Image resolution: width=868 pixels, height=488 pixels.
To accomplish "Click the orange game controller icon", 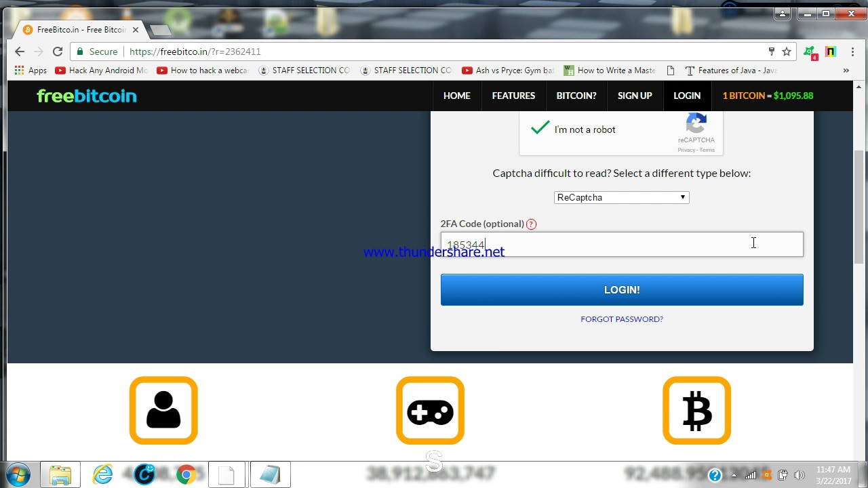I will [430, 411].
